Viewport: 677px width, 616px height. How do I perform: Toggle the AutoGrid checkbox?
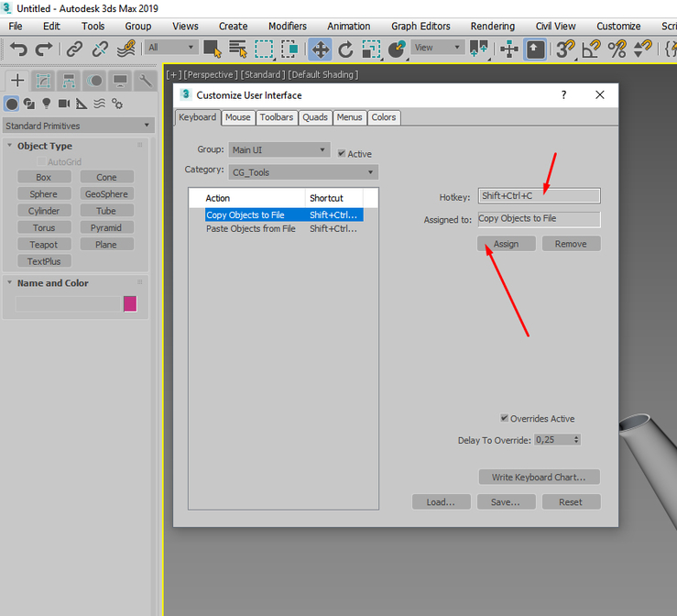click(41, 161)
